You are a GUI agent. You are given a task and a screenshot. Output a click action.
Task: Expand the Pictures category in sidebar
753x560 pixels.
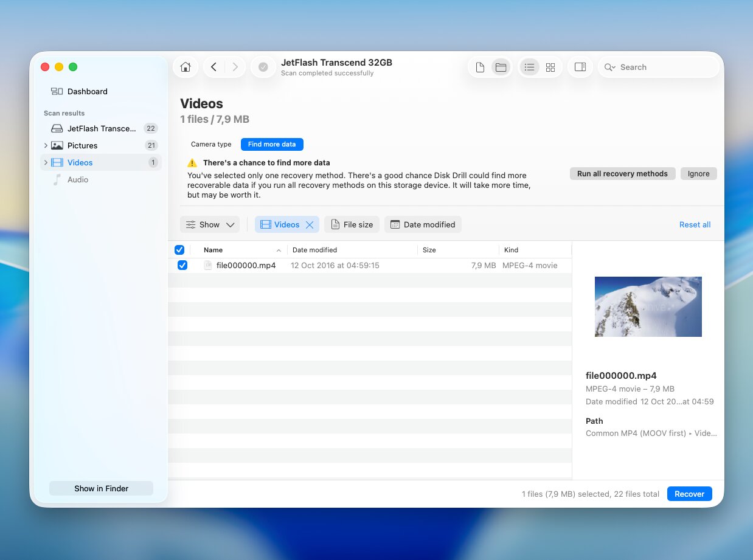pos(46,145)
